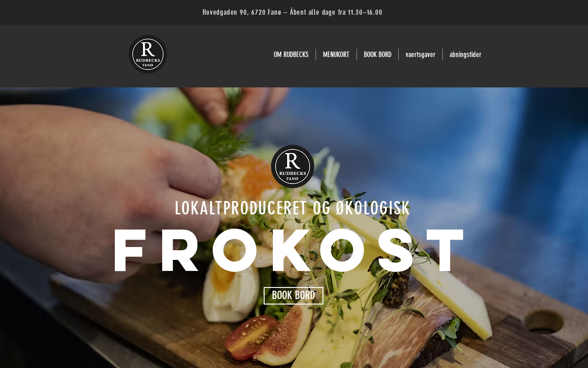588x368 pixels.
Task: Click the round Rudbecks logo above the headline
Action: point(293,167)
